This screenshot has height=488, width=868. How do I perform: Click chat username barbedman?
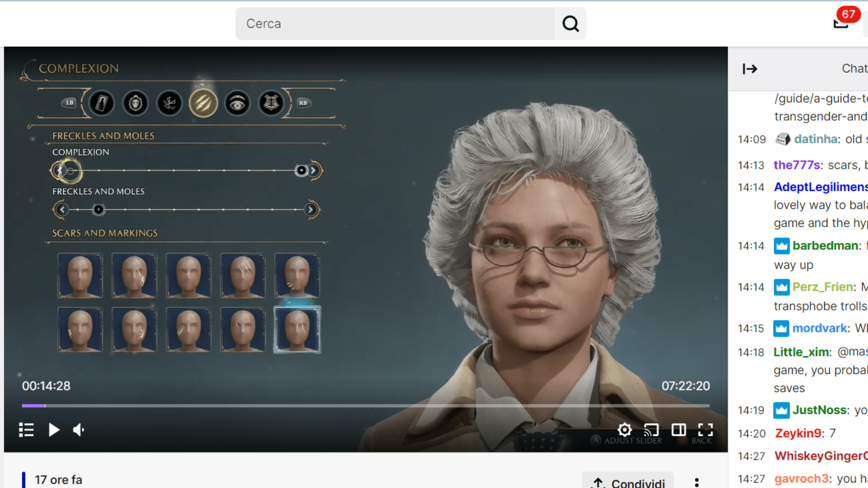825,246
